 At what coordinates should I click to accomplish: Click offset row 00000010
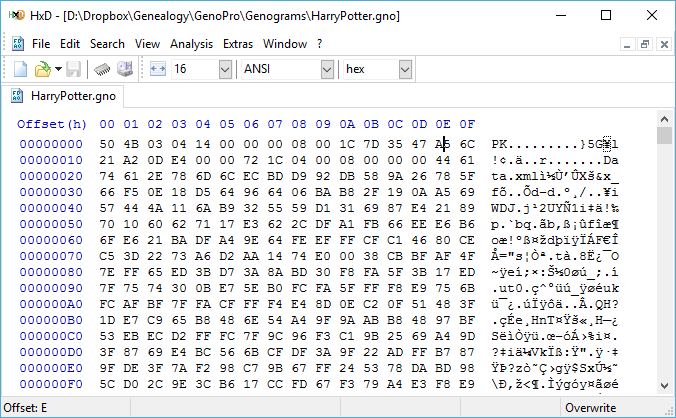(x=51, y=160)
